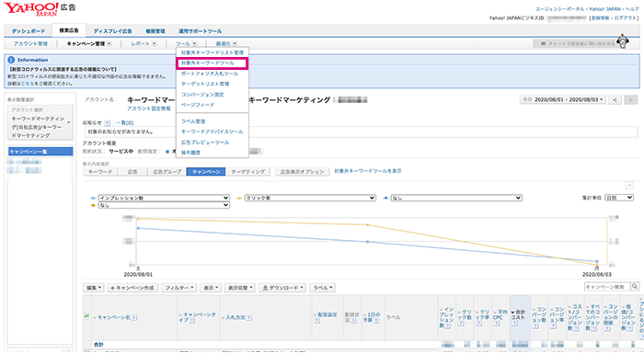
Task: Click 対象外キーワードツールを表示 link
Action: 368,171
